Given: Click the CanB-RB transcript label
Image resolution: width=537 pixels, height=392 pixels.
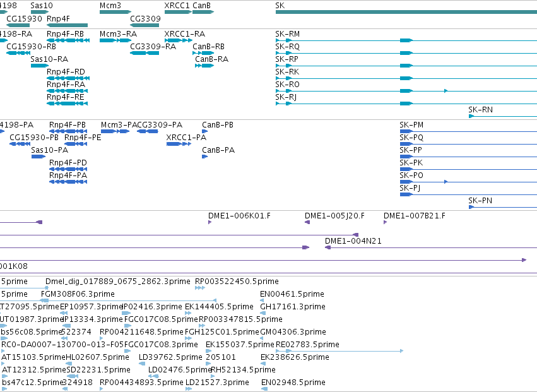Looking at the screenshot, I should pos(209,47).
